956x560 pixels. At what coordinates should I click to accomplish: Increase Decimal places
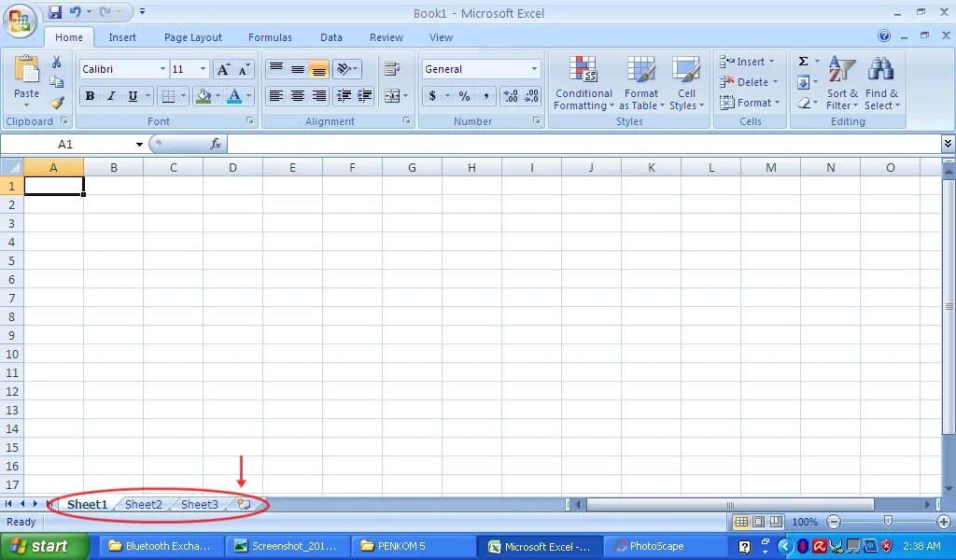[511, 96]
